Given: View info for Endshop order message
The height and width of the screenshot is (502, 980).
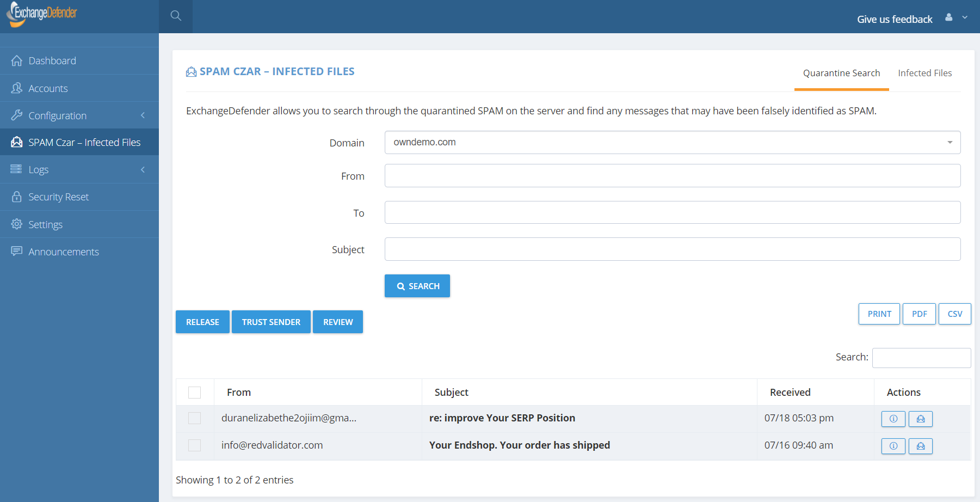Looking at the screenshot, I should [x=893, y=446].
